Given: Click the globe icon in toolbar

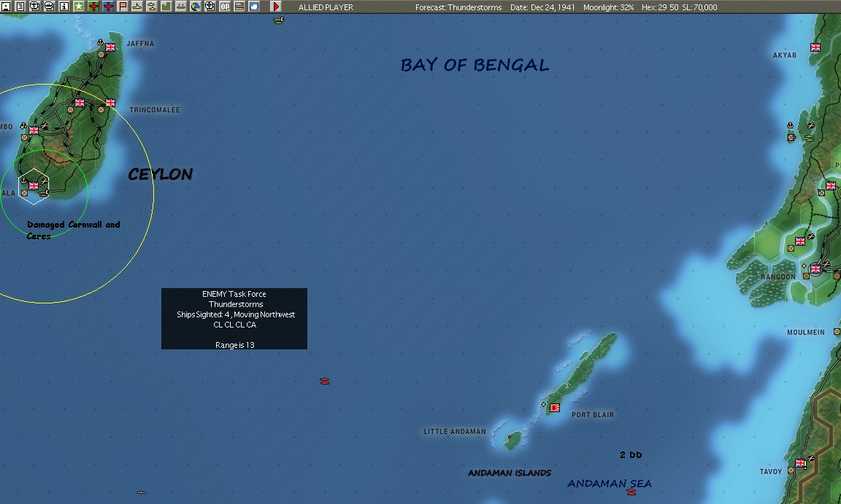Looking at the screenshot, I should tap(195, 7).
